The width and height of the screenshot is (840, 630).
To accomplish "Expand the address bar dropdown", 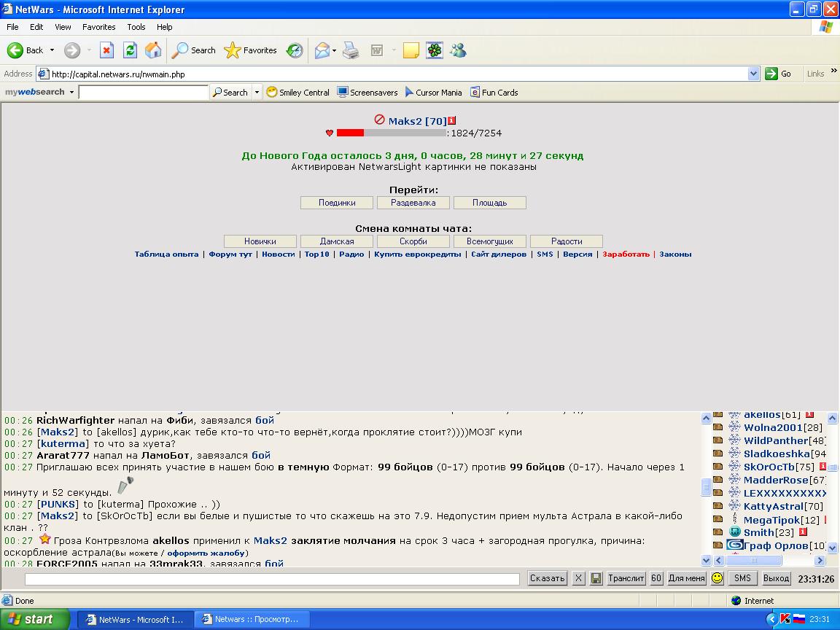I will 753,74.
